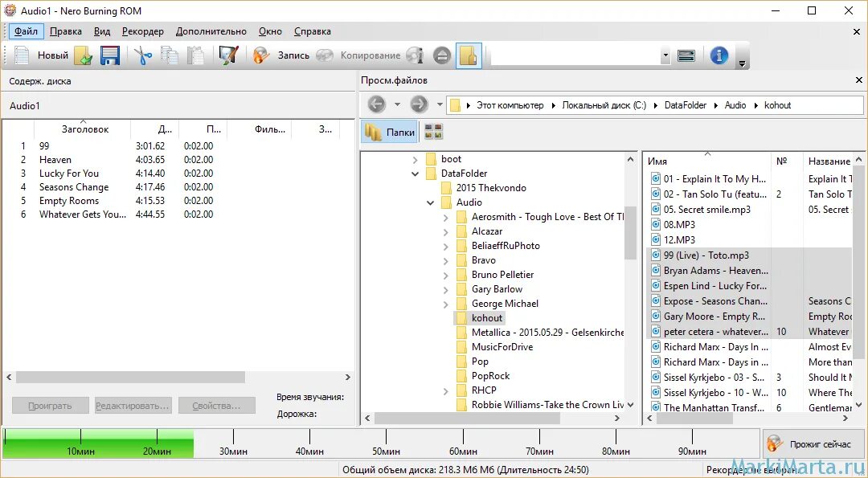Expand the Aerosmith folder node
The width and height of the screenshot is (868, 478).
(x=445, y=218)
